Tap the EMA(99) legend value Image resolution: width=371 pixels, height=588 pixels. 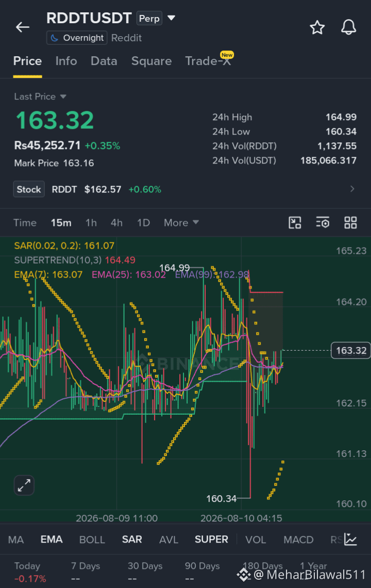(x=212, y=274)
